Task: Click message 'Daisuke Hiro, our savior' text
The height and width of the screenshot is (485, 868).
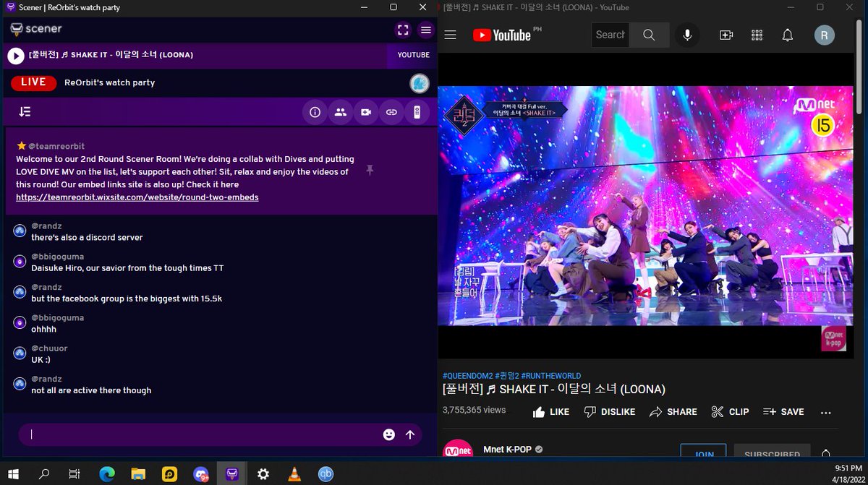Action: pyautogui.click(x=127, y=267)
